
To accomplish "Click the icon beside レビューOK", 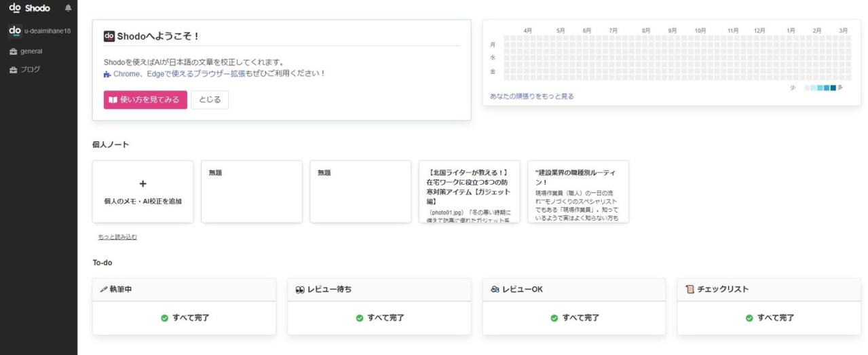I will (x=495, y=289).
